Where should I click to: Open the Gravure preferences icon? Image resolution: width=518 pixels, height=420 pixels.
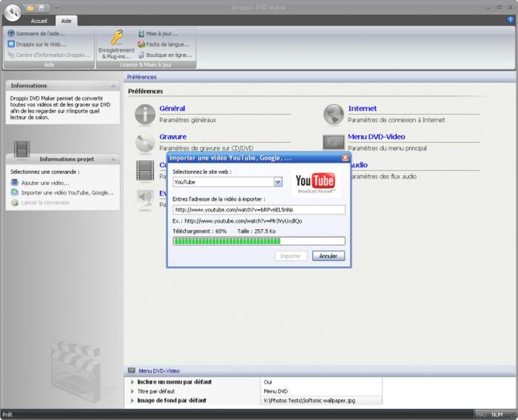point(145,143)
